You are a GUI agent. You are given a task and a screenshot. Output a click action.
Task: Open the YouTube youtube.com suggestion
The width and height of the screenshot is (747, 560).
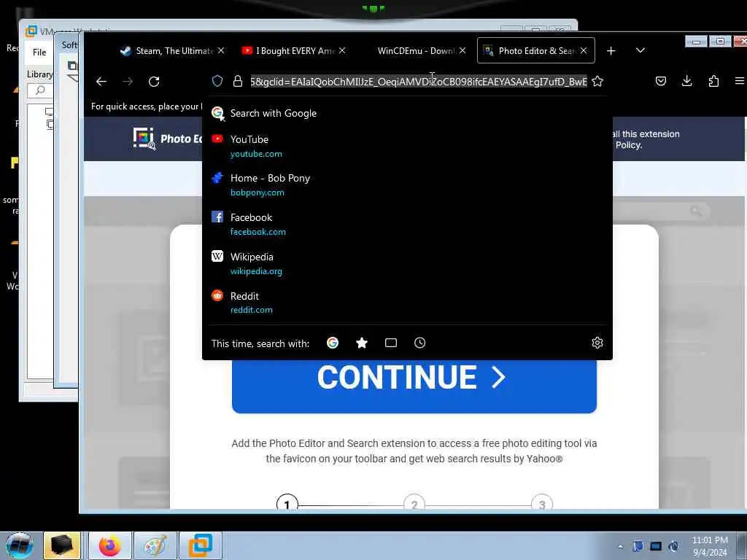[407, 146]
